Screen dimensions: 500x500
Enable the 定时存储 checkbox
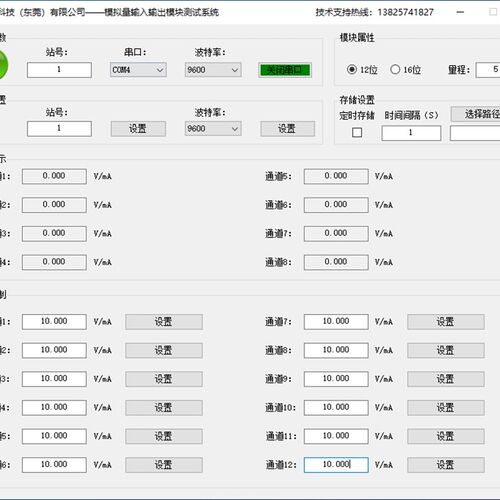(x=357, y=132)
